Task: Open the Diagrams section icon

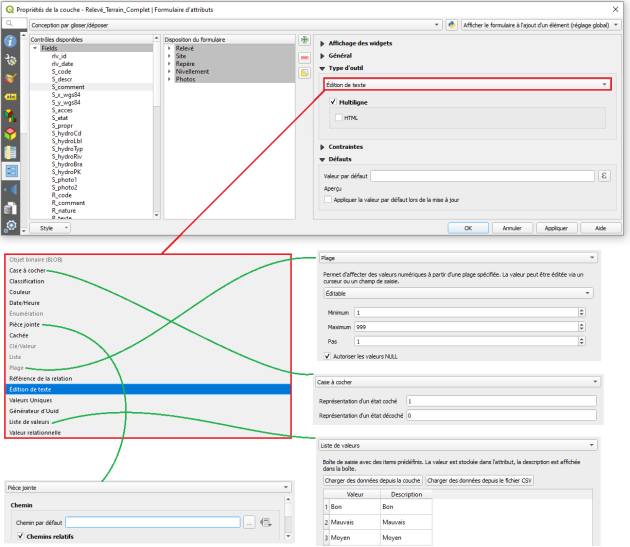Action: (10, 116)
